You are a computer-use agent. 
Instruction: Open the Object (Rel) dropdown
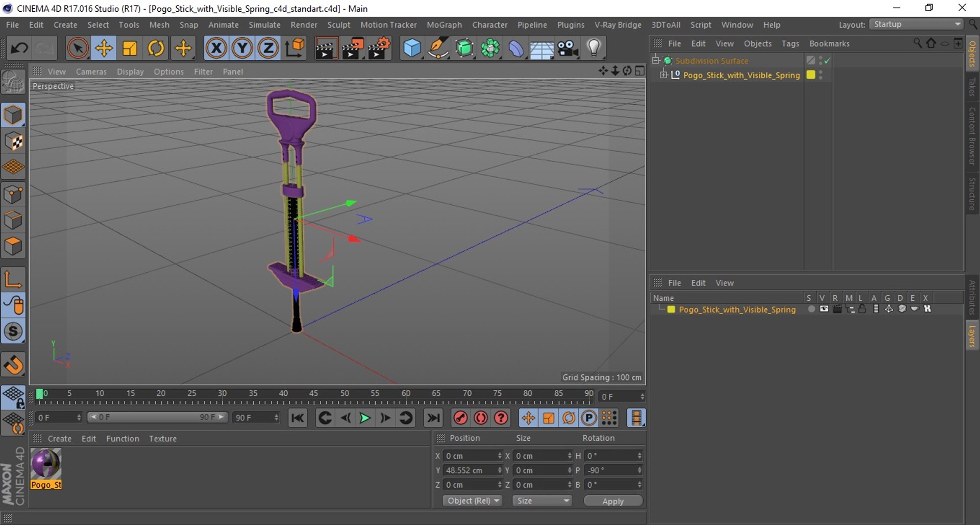click(473, 501)
